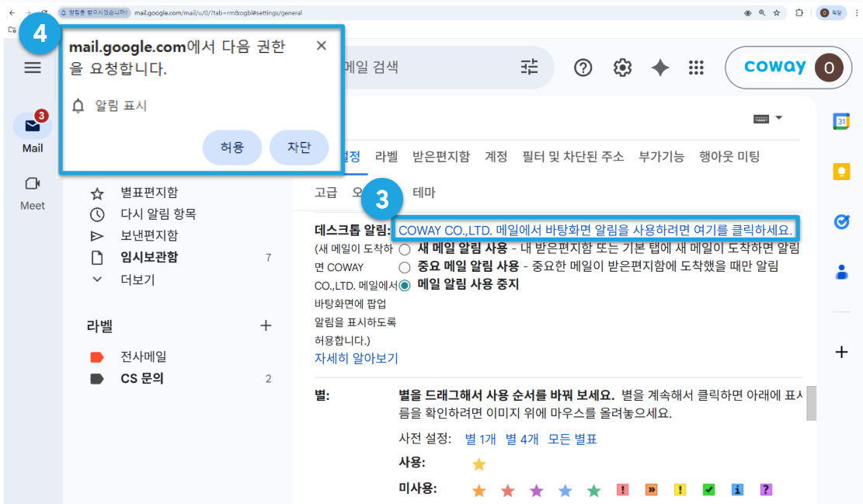
Task: Open the browser three-dot menu
Action: (x=857, y=12)
